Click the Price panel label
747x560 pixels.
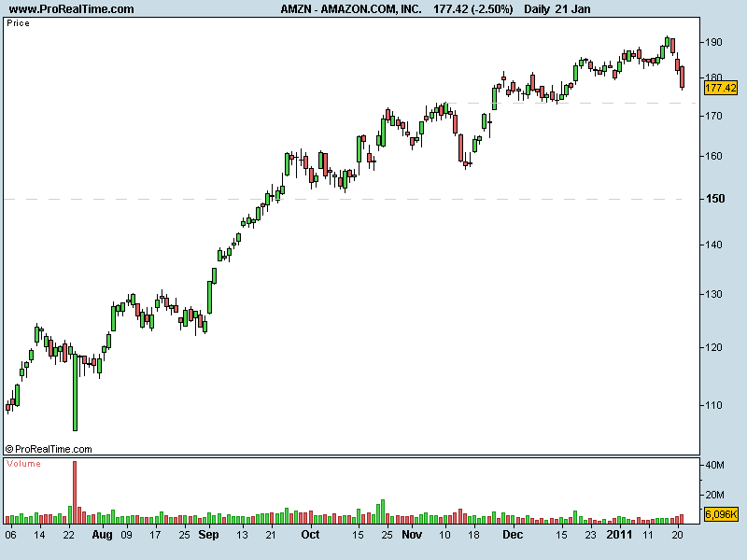coord(18,22)
